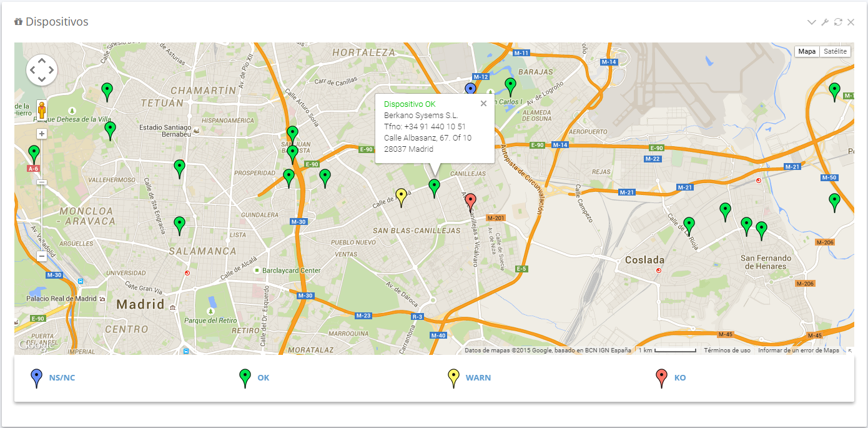Viewport: 868px width, 428px height.
Task: Click the blue marker near the M-12
Action: [469, 87]
